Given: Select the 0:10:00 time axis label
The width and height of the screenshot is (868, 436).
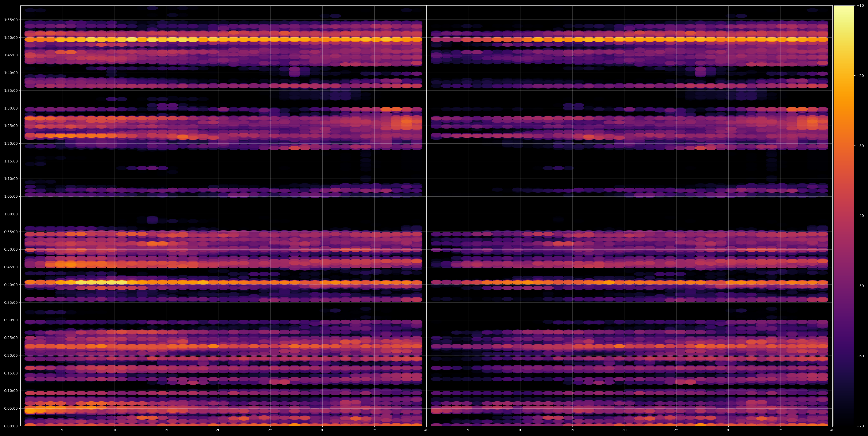Looking at the screenshot, I should (x=11, y=391).
